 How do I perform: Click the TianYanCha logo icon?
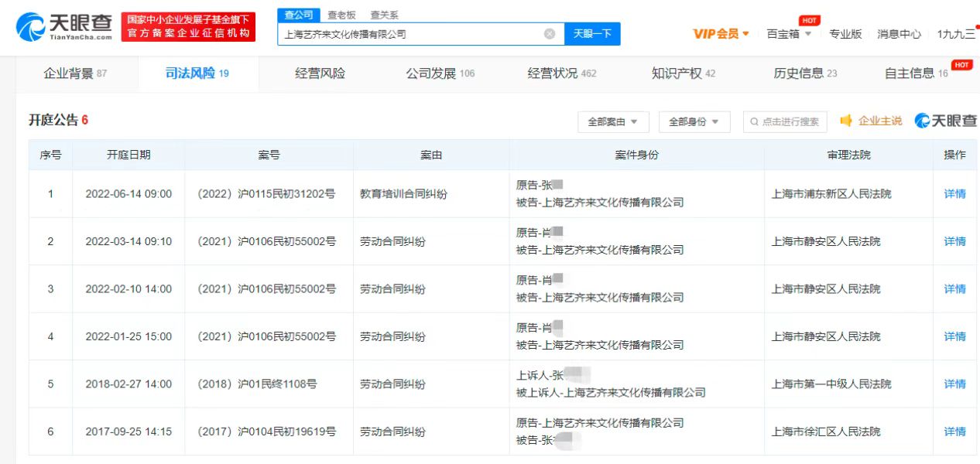[x=29, y=26]
